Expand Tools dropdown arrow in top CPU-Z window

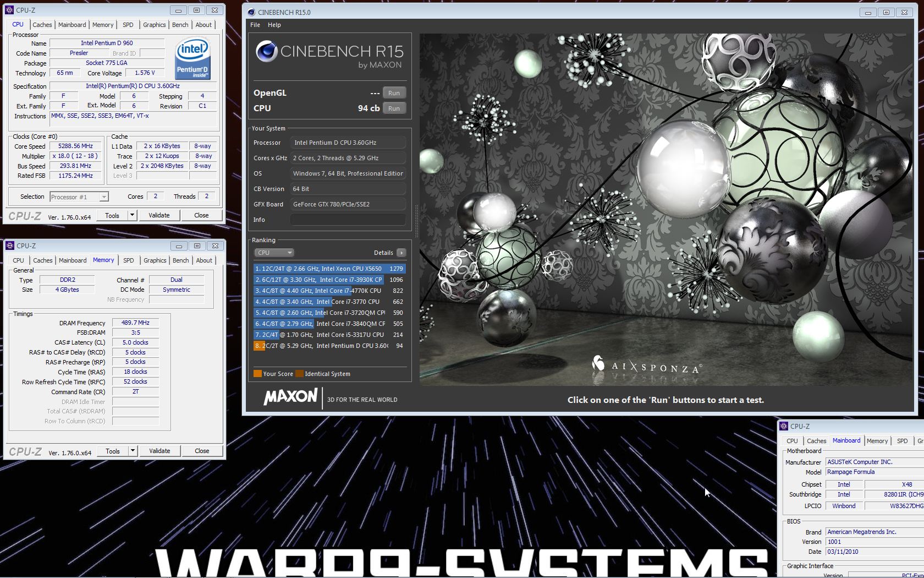click(x=132, y=215)
